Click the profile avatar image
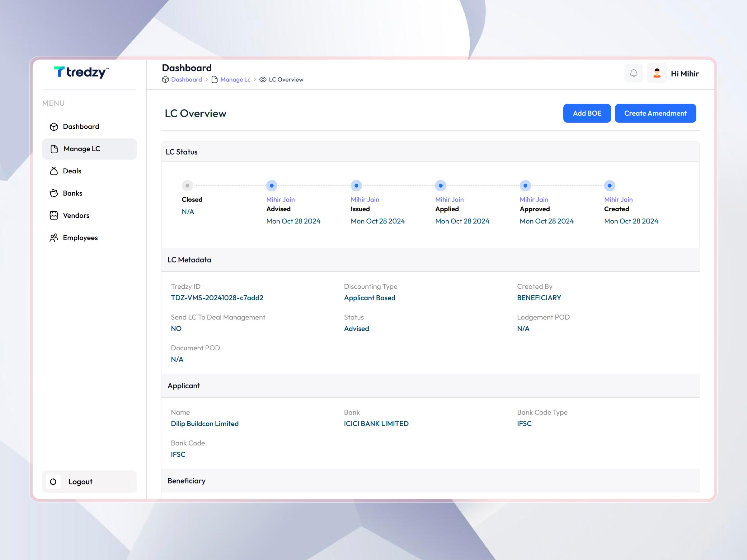747x560 pixels. [657, 73]
